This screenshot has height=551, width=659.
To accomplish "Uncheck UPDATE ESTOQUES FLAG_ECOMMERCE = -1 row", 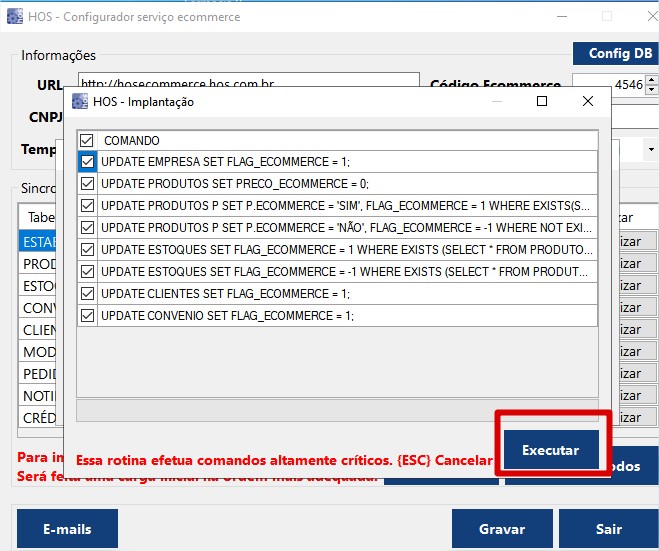I will (x=88, y=271).
